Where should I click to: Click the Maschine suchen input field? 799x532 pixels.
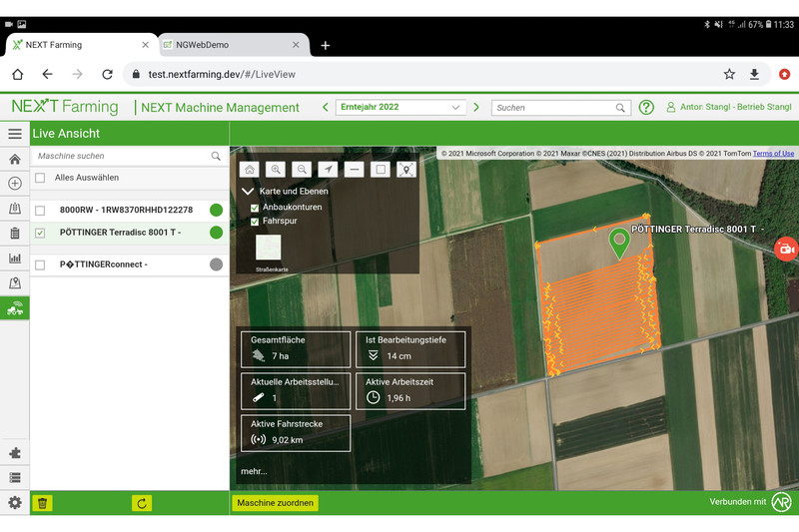pos(128,156)
